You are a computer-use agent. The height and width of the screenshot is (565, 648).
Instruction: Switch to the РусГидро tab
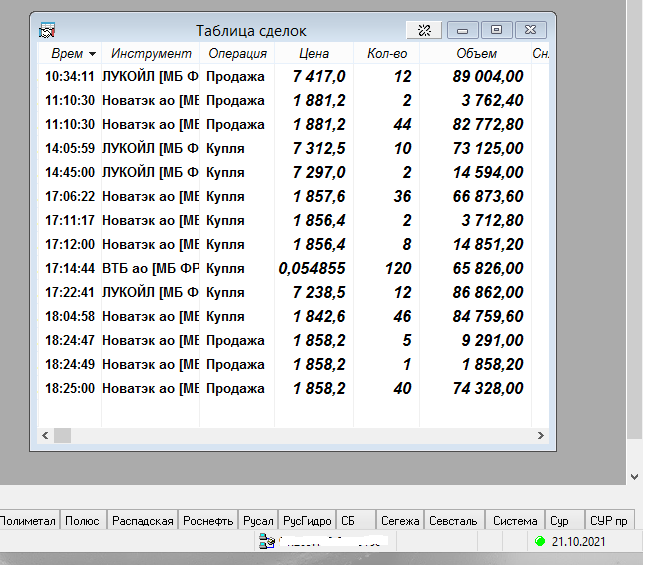pos(307,521)
